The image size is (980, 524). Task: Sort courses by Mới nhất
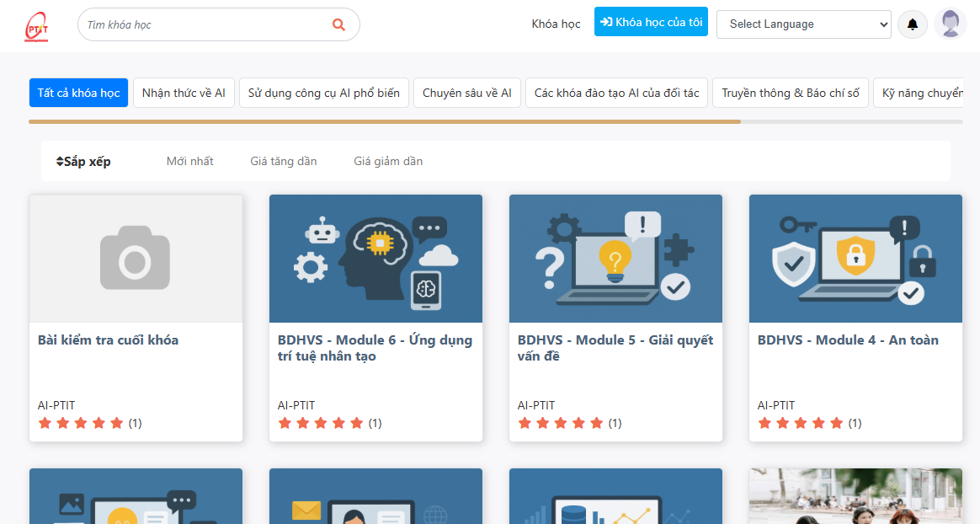coord(189,161)
